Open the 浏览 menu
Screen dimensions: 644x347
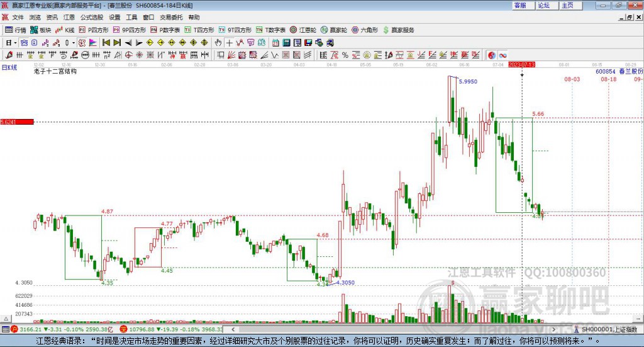35,17
